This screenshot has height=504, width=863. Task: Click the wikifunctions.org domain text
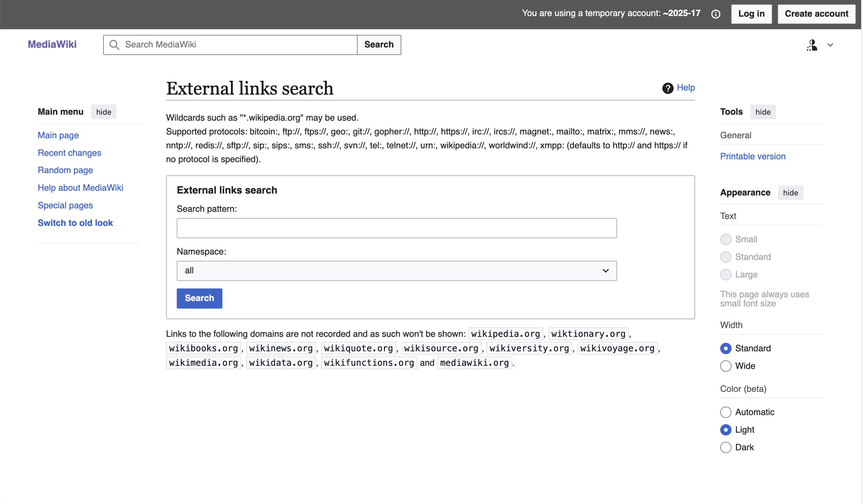click(x=369, y=363)
